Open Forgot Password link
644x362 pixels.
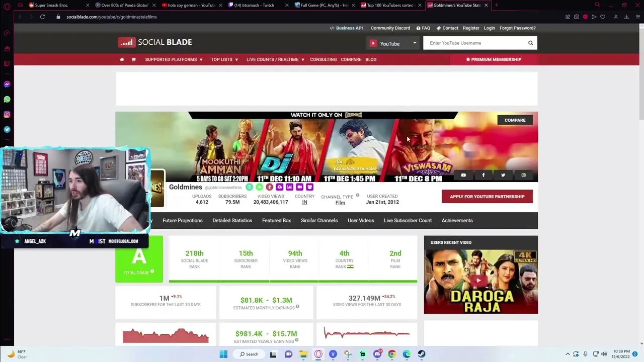518,28
